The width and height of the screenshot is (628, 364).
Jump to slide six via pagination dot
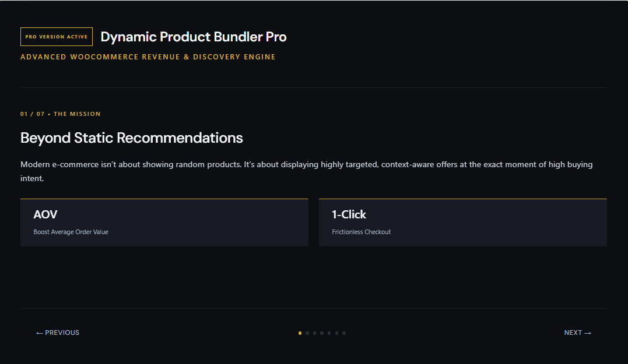coord(336,333)
